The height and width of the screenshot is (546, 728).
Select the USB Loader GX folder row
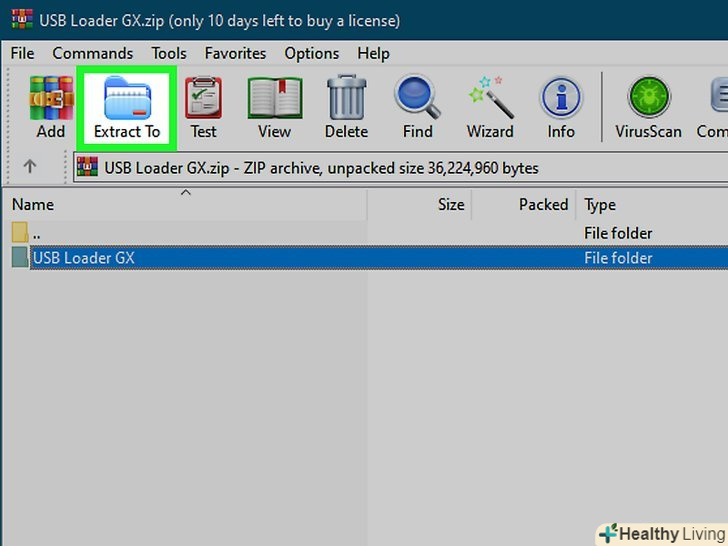point(370,258)
